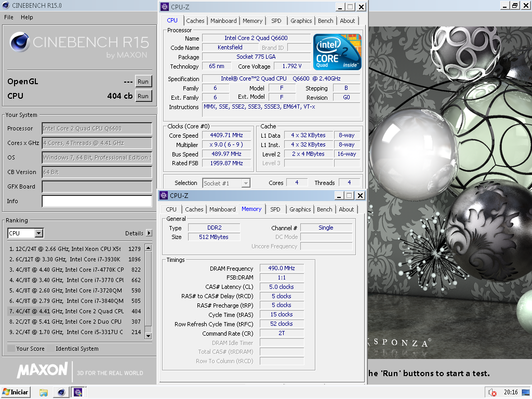Click the 404 cb CPU score
The width and height of the screenshot is (532, 399).
click(x=120, y=96)
